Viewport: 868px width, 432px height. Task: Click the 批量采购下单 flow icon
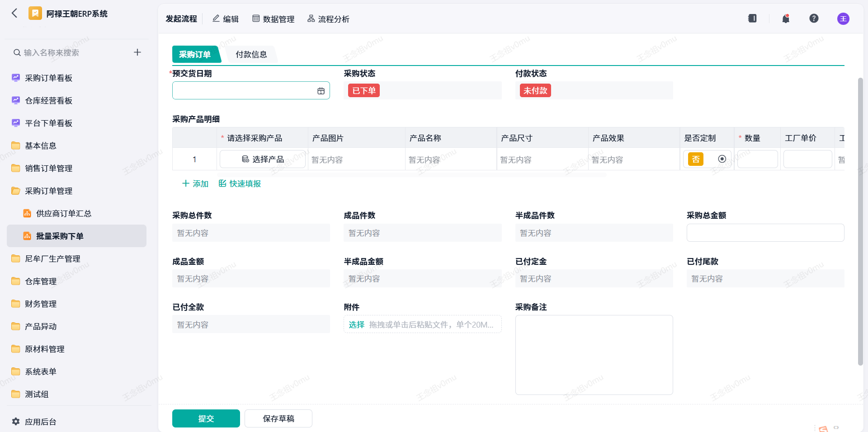[x=27, y=236]
